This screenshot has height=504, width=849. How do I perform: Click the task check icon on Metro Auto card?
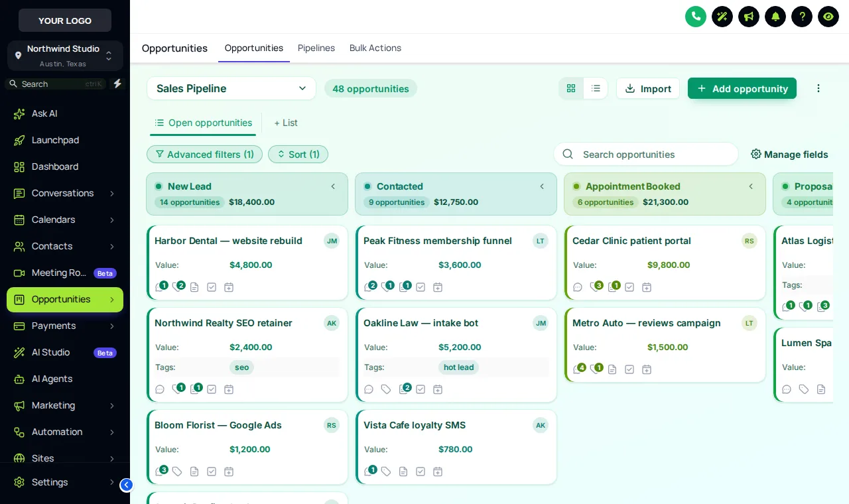click(629, 369)
